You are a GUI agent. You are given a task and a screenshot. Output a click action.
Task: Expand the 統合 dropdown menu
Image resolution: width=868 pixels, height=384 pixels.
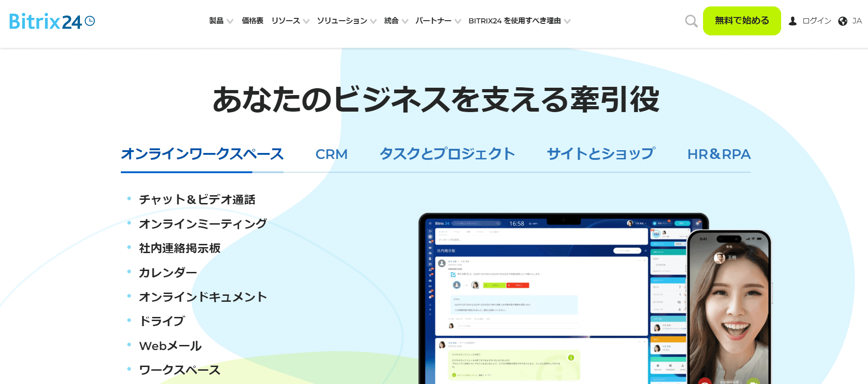pos(396,21)
